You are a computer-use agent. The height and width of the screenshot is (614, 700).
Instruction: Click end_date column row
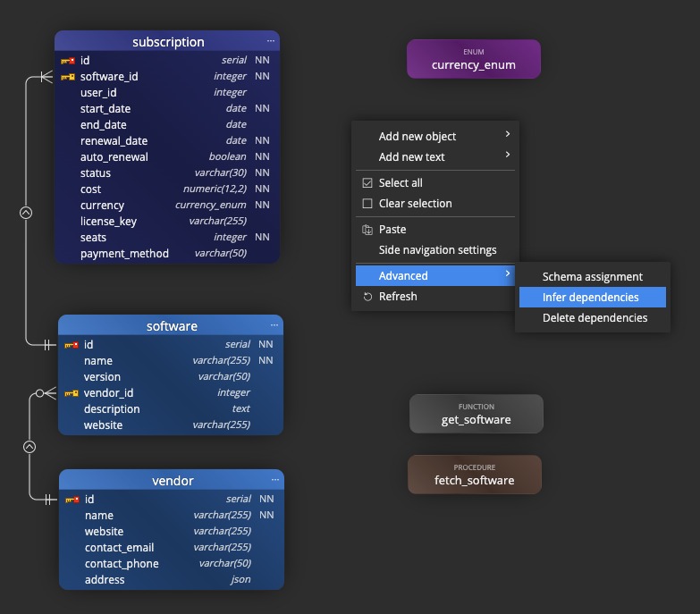pyautogui.click(x=167, y=125)
